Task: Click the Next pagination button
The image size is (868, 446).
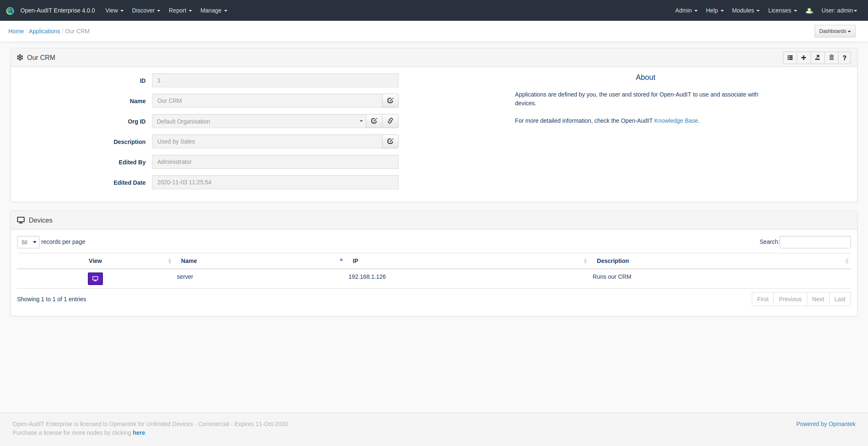Action: click(x=818, y=299)
